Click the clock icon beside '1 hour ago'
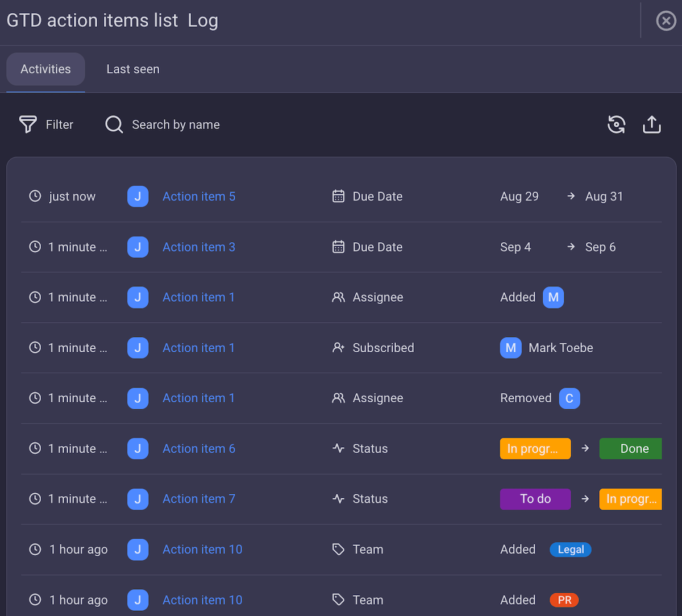Viewport: 682px width, 616px height. tap(35, 550)
